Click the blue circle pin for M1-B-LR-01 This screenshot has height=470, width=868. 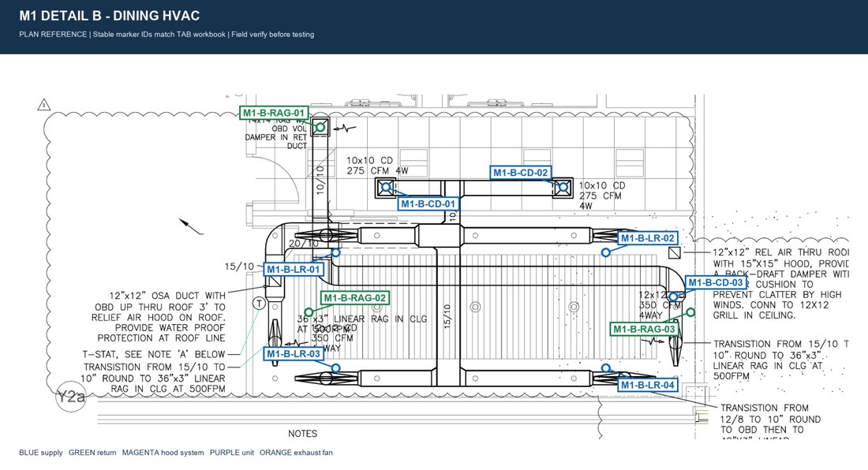335,252
